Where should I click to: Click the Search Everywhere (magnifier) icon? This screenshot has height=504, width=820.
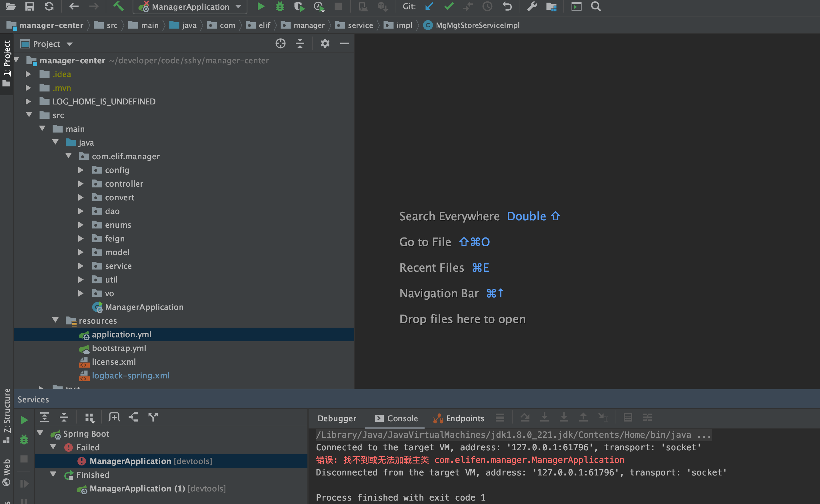(597, 7)
